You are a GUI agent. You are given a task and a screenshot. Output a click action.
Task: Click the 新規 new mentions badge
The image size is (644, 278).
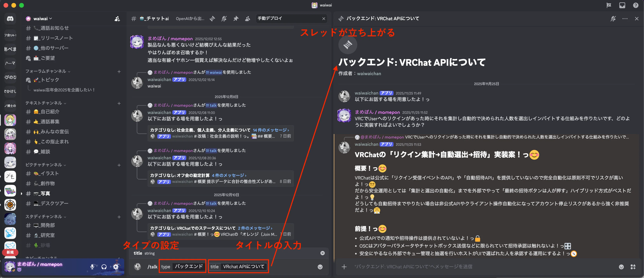[x=10, y=252]
